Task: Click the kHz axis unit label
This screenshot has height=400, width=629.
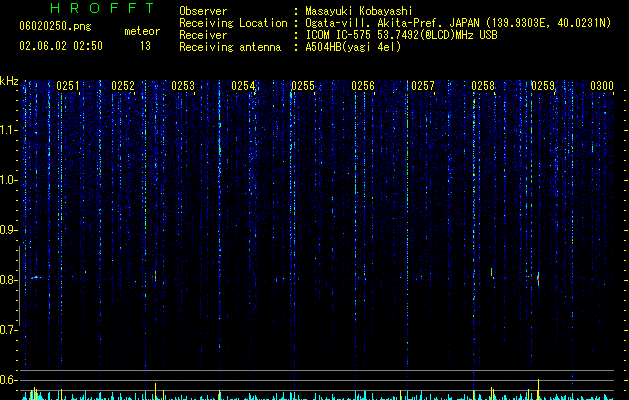Action: [9, 81]
